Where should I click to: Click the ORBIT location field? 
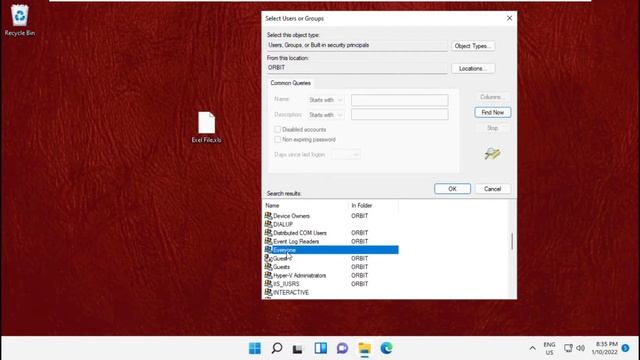click(x=357, y=68)
